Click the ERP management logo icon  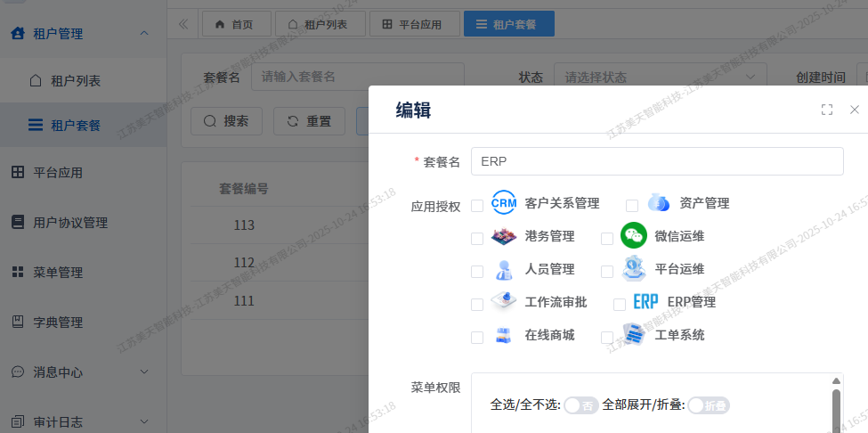click(x=645, y=302)
